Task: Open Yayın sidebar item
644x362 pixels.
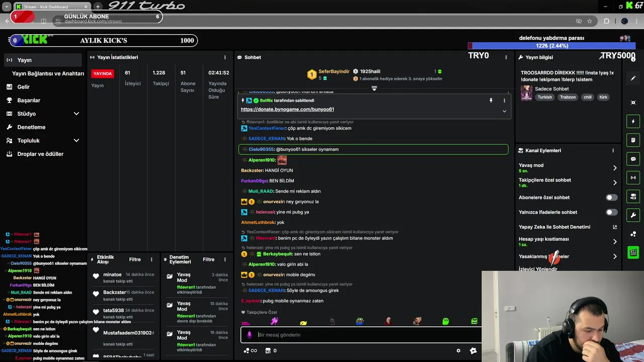Action: (x=42, y=60)
